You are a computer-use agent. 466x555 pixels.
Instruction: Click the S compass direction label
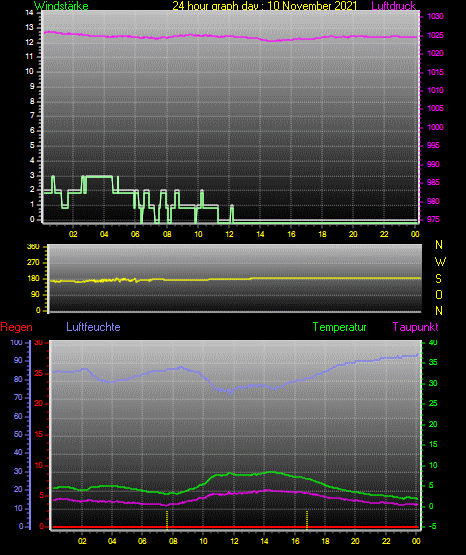click(x=438, y=279)
